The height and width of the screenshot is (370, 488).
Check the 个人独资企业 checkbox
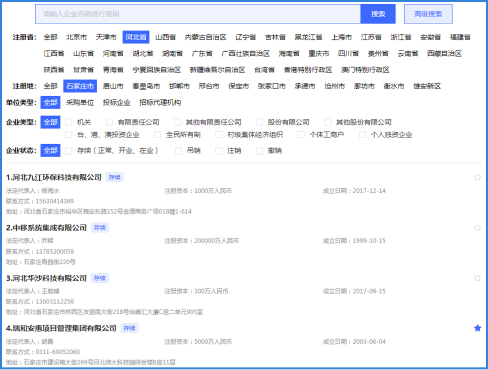(362, 135)
